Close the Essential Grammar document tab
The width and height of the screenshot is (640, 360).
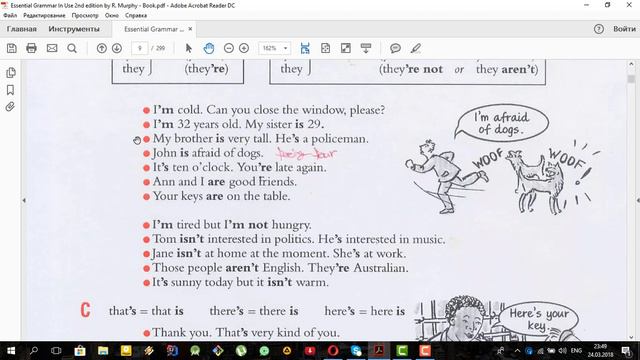190,29
